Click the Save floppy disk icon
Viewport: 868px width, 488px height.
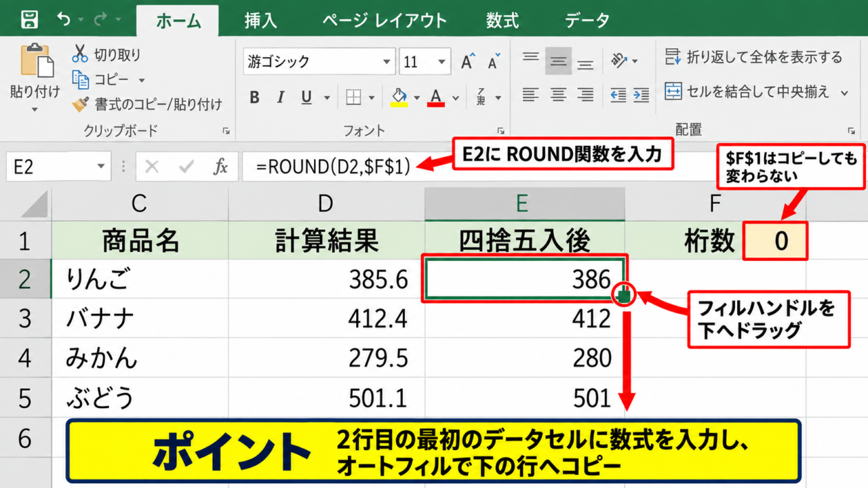(30, 20)
